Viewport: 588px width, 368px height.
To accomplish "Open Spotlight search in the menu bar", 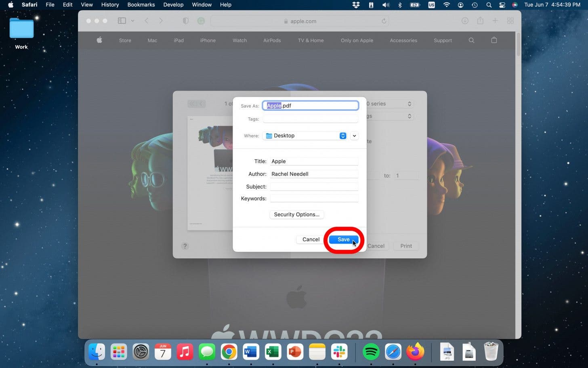I will point(489,5).
